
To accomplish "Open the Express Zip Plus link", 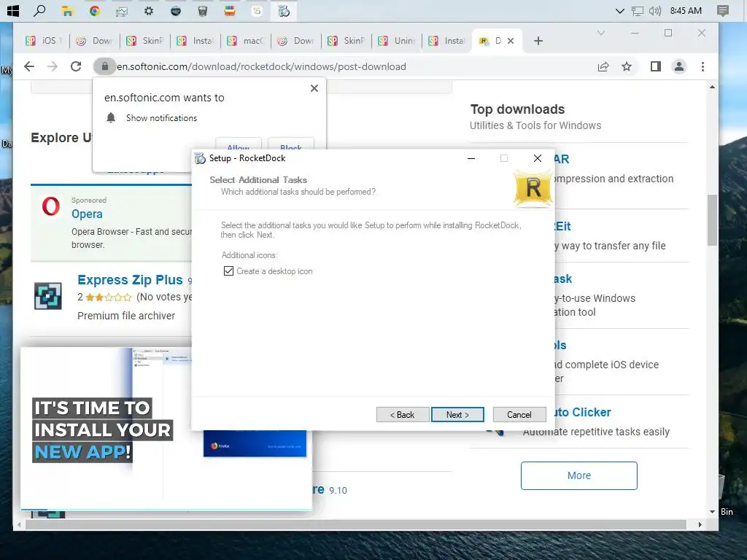I will [x=130, y=279].
